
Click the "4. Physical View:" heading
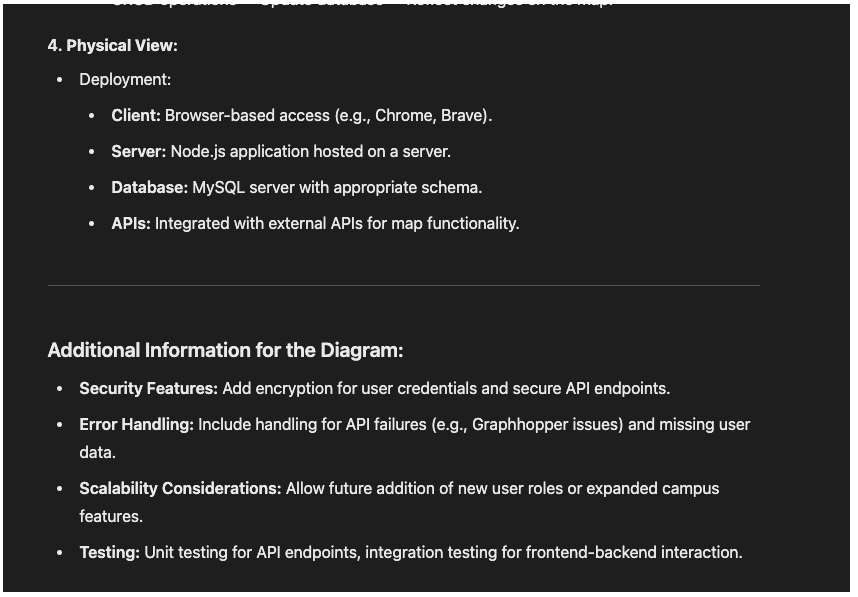(x=112, y=46)
